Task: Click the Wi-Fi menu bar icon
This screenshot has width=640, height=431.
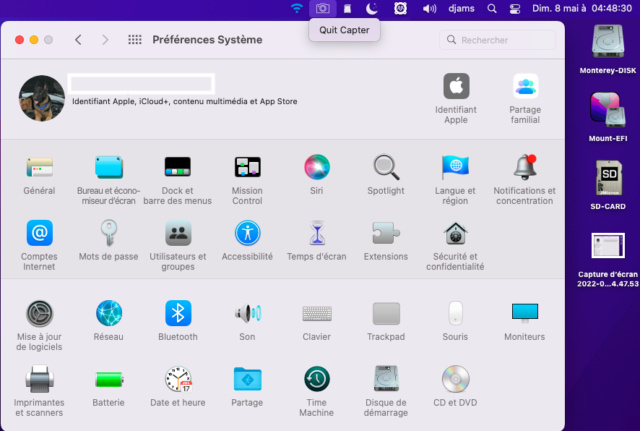Action: 297,8
